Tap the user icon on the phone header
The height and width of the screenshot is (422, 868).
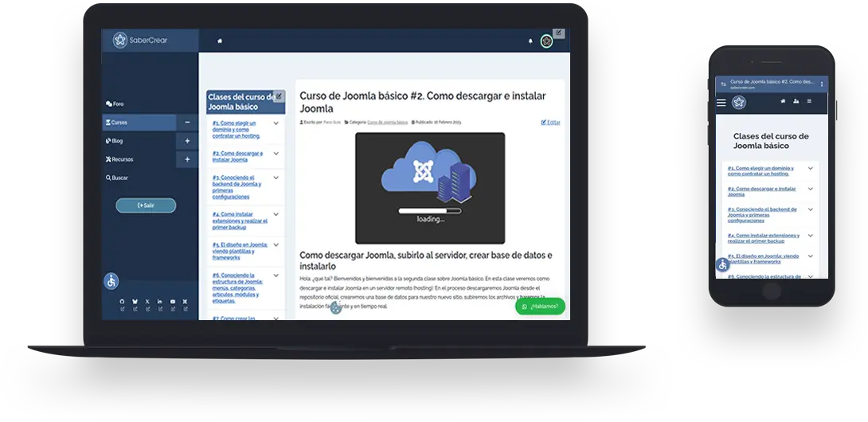(x=796, y=101)
